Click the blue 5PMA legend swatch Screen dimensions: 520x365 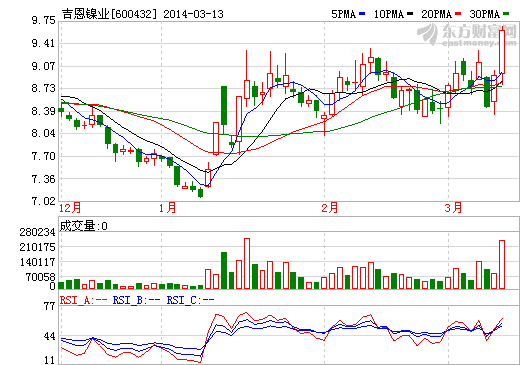pos(362,14)
